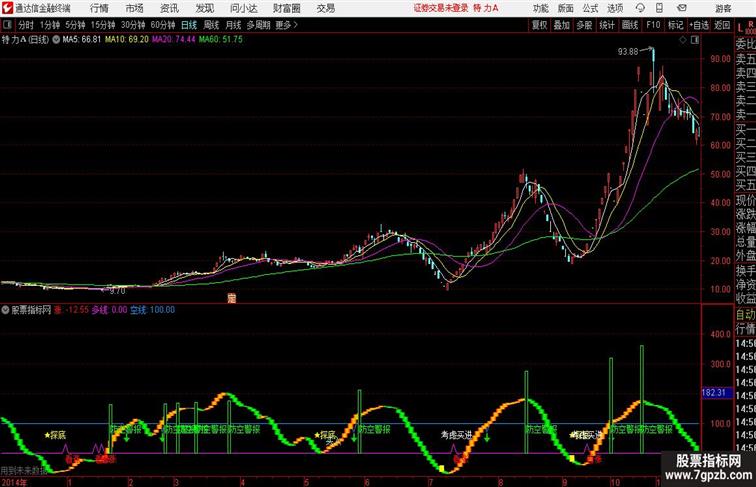Click the 窗 marker below the price chart
The image size is (756, 487).
tap(232, 298)
